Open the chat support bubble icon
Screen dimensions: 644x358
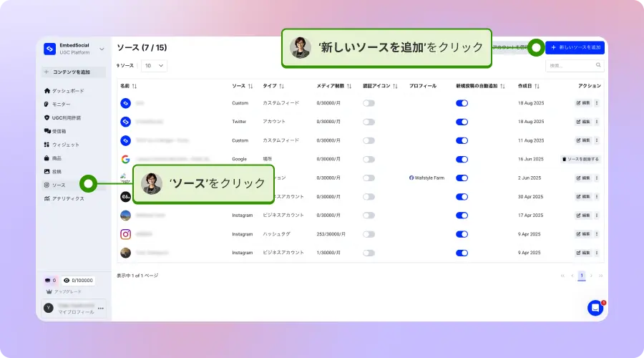click(595, 307)
